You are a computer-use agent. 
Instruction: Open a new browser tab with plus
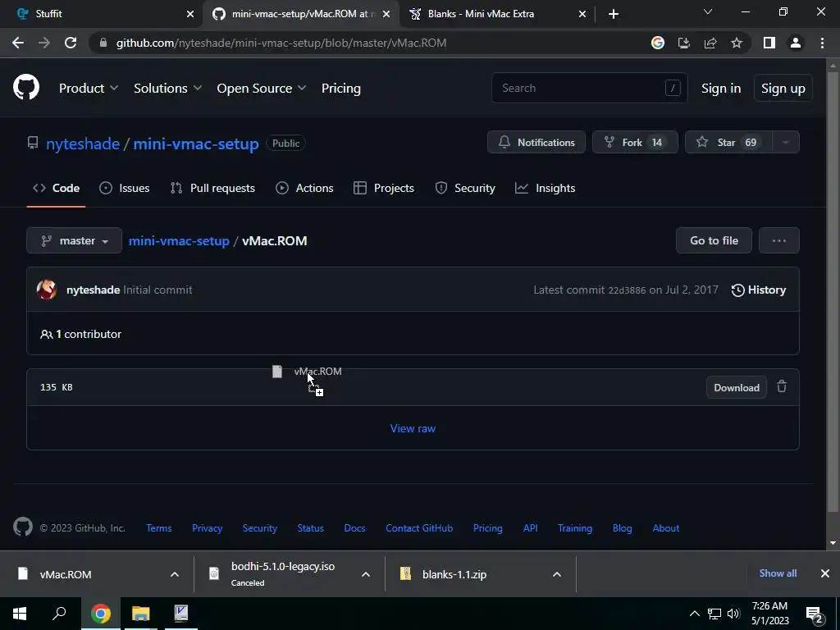coord(614,14)
